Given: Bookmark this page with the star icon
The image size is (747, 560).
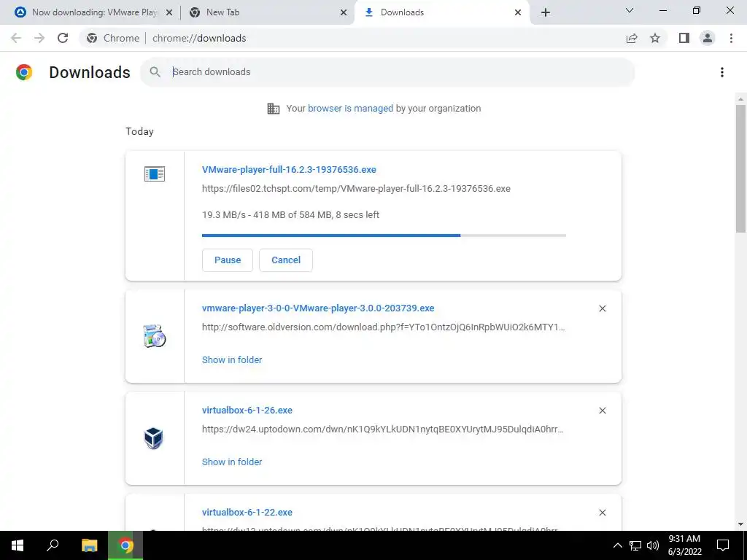Looking at the screenshot, I should coord(655,38).
